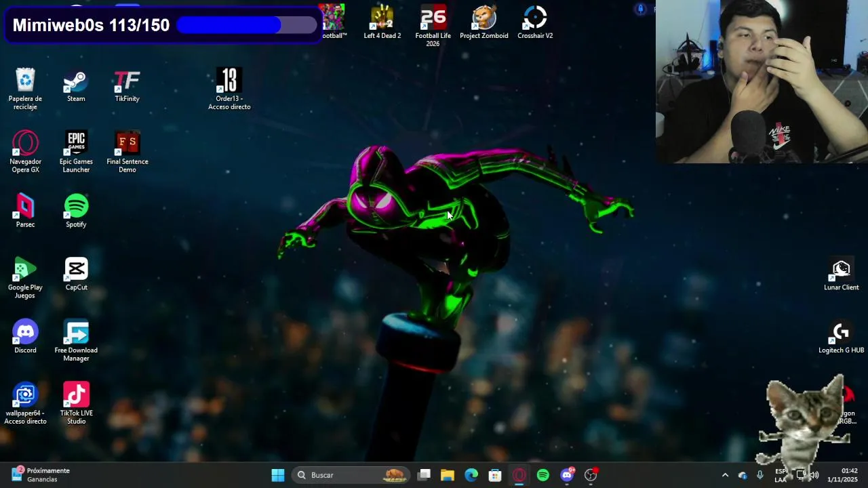Open the Próximamente Ganancias widget
868x488 pixels.
coord(41,475)
